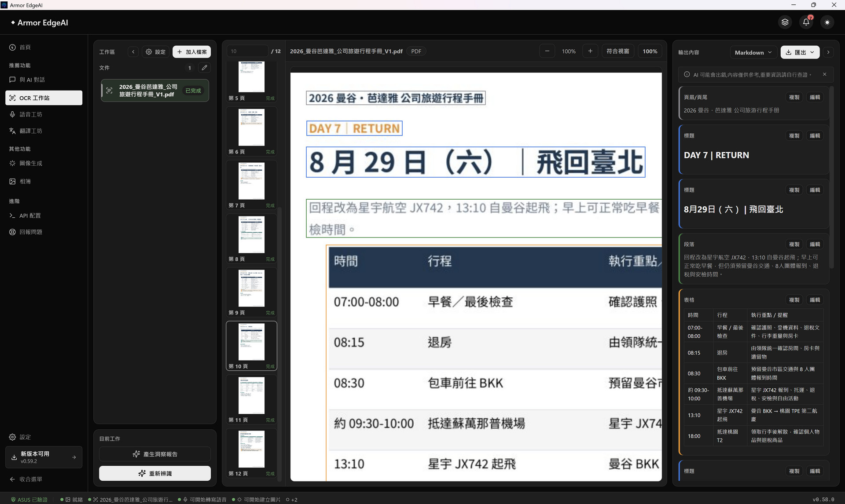Select page thumbnail 第 12 頁

coord(251,453)
